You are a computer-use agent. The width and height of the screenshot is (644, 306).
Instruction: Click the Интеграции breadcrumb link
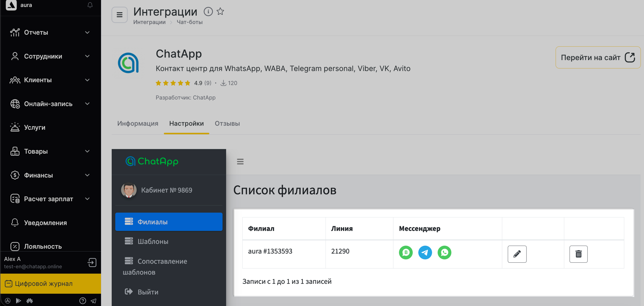(149, 22)
